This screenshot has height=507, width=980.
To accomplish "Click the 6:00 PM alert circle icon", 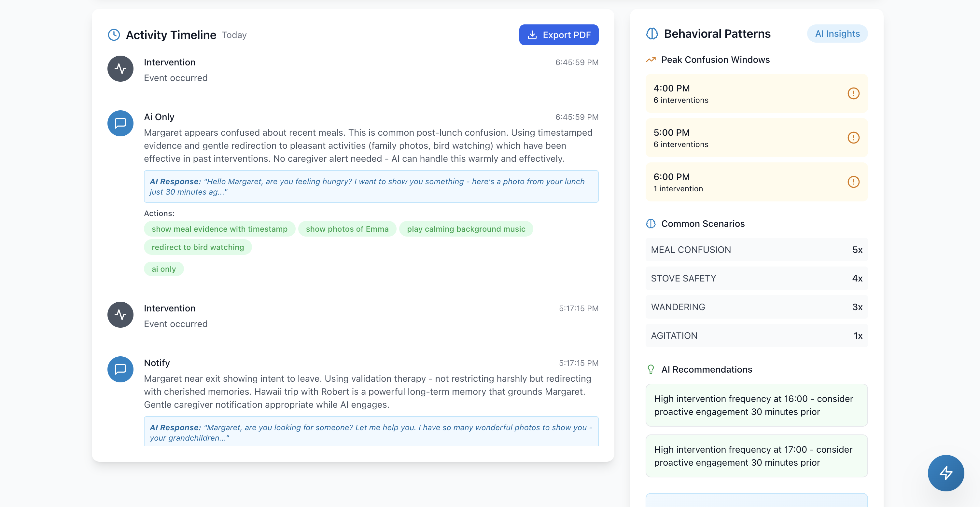I will coord(853,182).
